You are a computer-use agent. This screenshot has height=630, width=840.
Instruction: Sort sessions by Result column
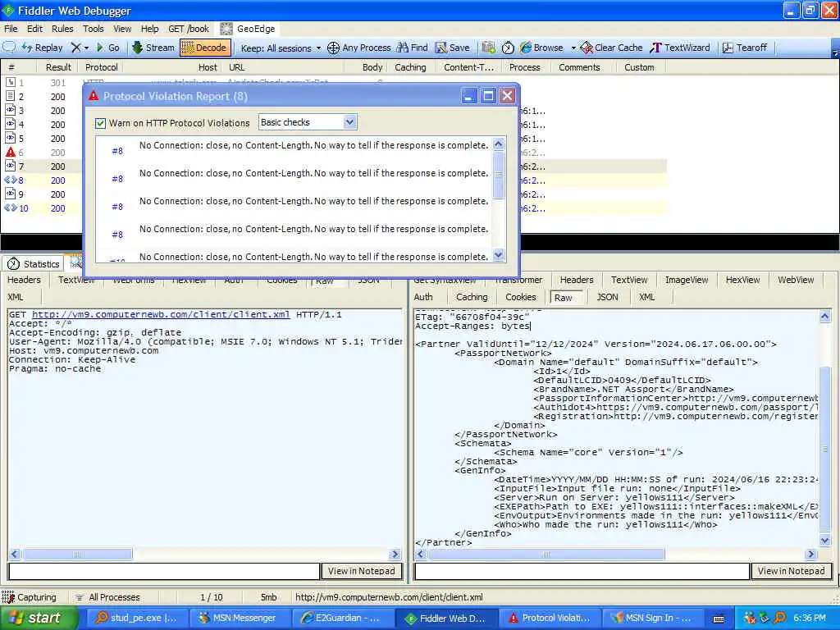(x=58, y=67)
